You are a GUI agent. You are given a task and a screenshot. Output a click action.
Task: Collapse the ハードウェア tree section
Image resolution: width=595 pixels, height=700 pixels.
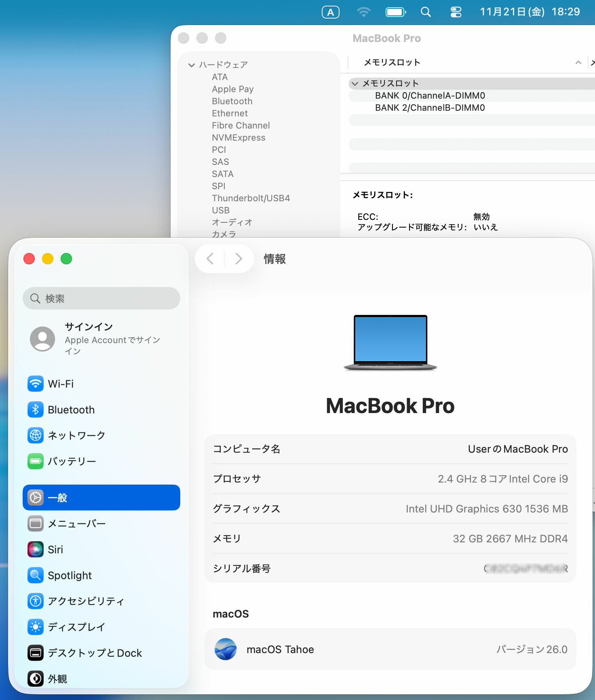tap(192, 65)
